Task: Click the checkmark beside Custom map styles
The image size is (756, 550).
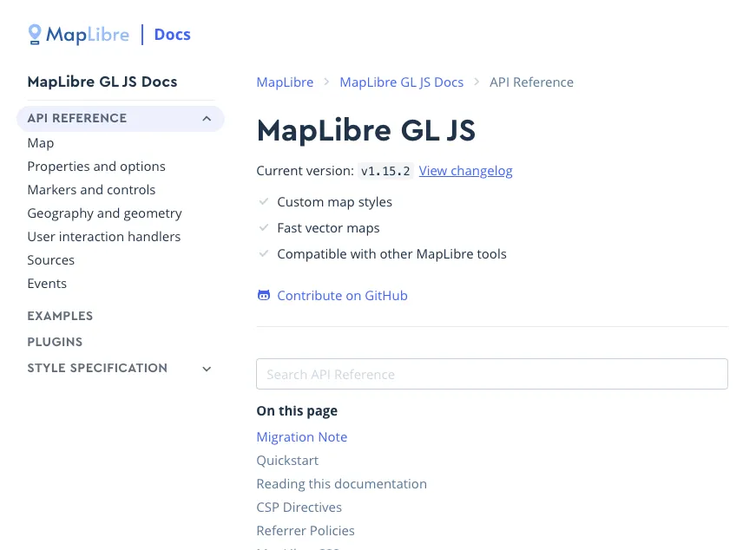Action: (x=264, y=201)
